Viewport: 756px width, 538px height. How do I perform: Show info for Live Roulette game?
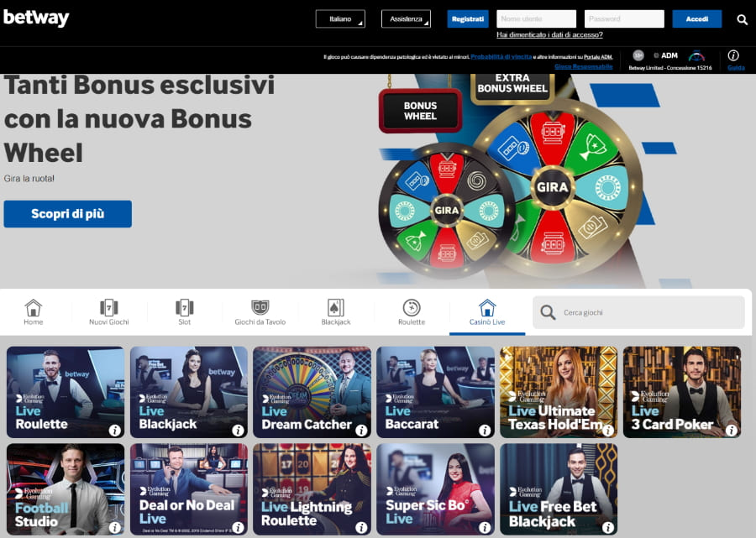pos(115,430)
